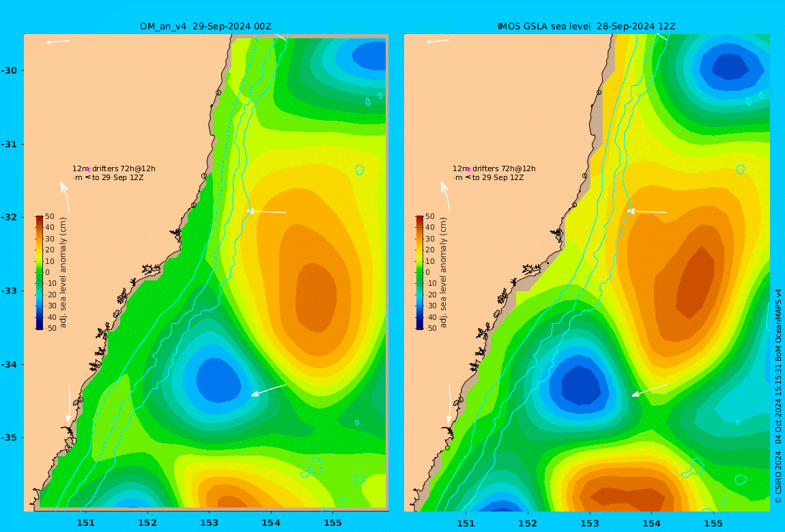Image resolution: width=785 pixels, height=532 pixels.
Task: Click the left map's sea level anomaly color bar
Action: pos(40,273)
